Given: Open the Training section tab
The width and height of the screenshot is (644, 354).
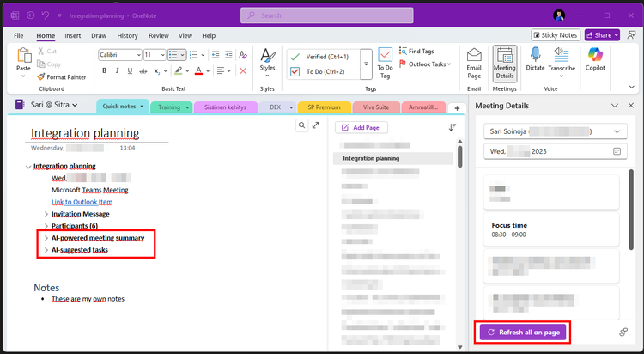Looking at the screenshot, I should (x=172, y=107).
